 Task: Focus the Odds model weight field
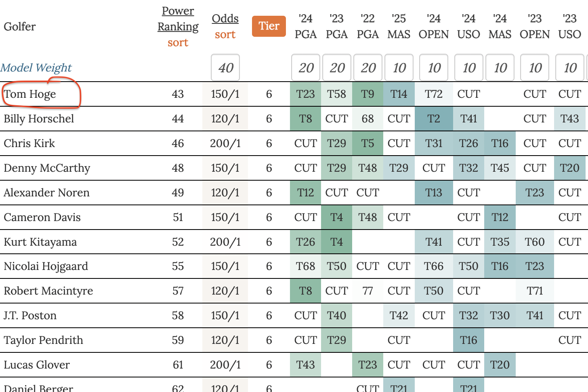point(225,67)
